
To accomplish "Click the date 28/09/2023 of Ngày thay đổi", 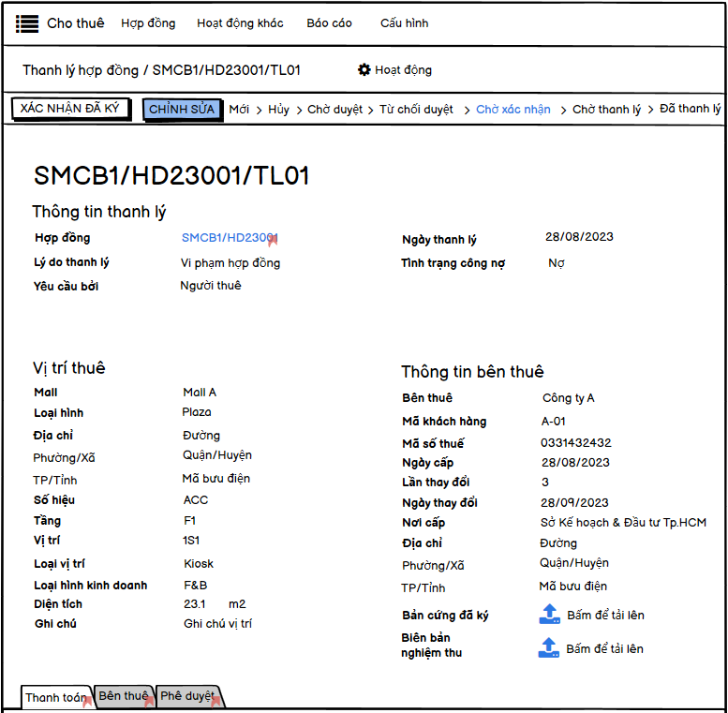I will pos(574,503).
